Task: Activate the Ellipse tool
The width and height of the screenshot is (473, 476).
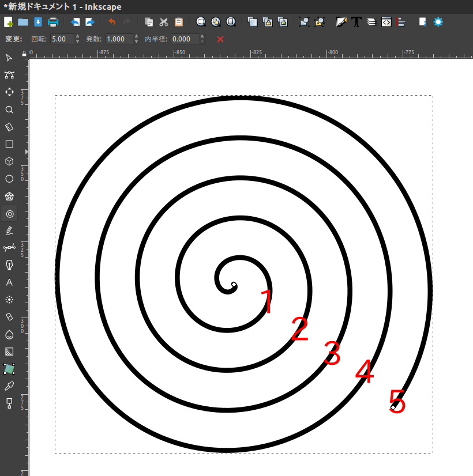Action: [x=9, y=179]
